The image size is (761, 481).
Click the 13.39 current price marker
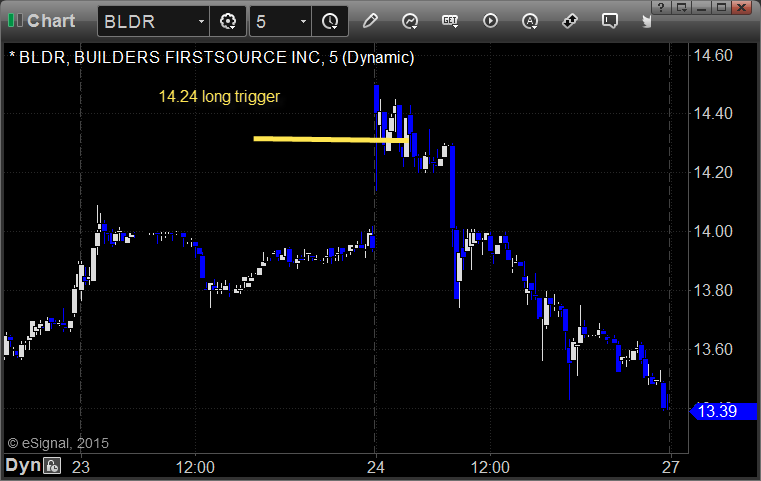pos(723,412)
